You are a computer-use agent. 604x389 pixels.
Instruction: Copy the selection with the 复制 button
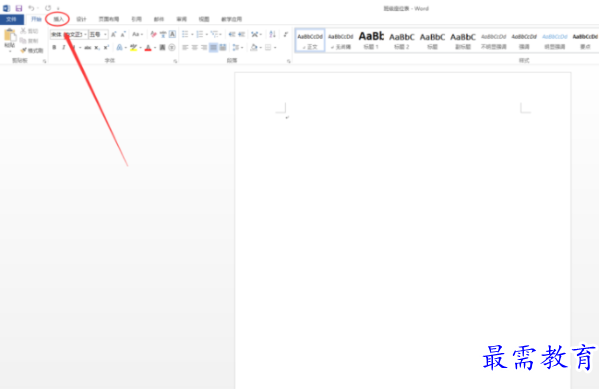coord(29,40)
